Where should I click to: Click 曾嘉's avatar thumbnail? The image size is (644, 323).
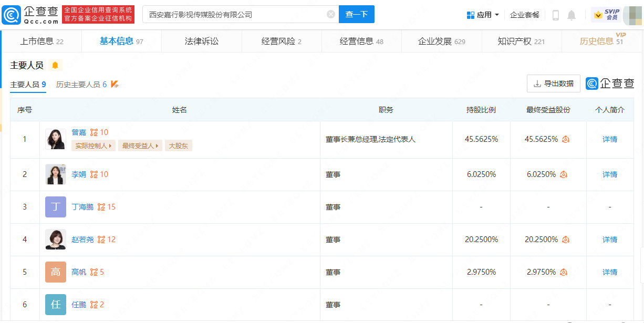pos(55,139)
